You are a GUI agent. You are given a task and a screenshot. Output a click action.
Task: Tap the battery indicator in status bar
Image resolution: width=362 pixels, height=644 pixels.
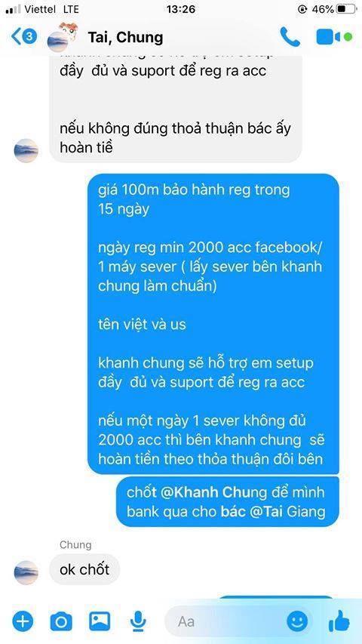tap(346, 9)
